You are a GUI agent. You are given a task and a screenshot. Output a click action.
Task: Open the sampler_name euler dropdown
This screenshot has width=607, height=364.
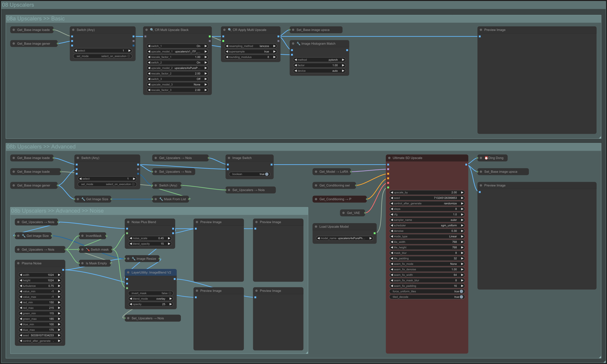pyautogui.click(x=427, y=220)
